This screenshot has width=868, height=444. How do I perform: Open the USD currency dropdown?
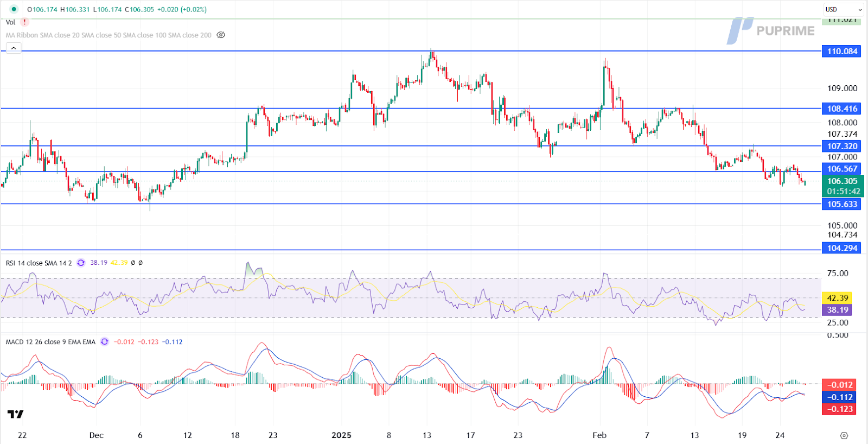844,9
